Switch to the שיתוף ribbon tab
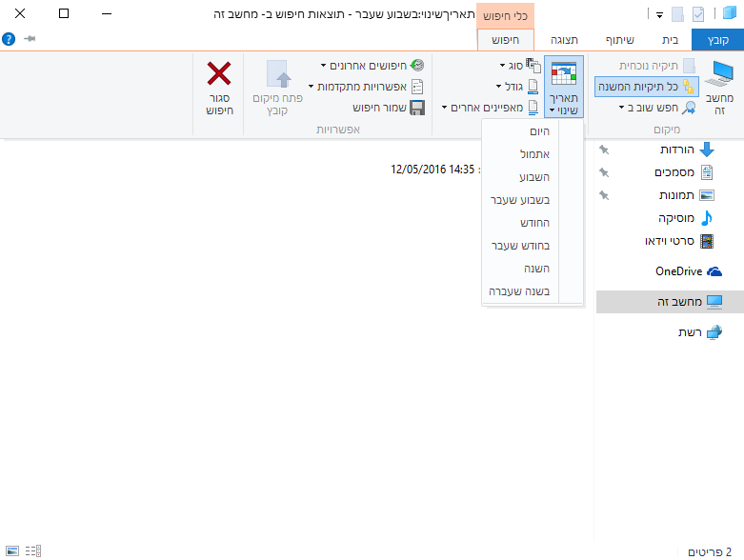Screen dimensions: 744x560 coord(620,40)
